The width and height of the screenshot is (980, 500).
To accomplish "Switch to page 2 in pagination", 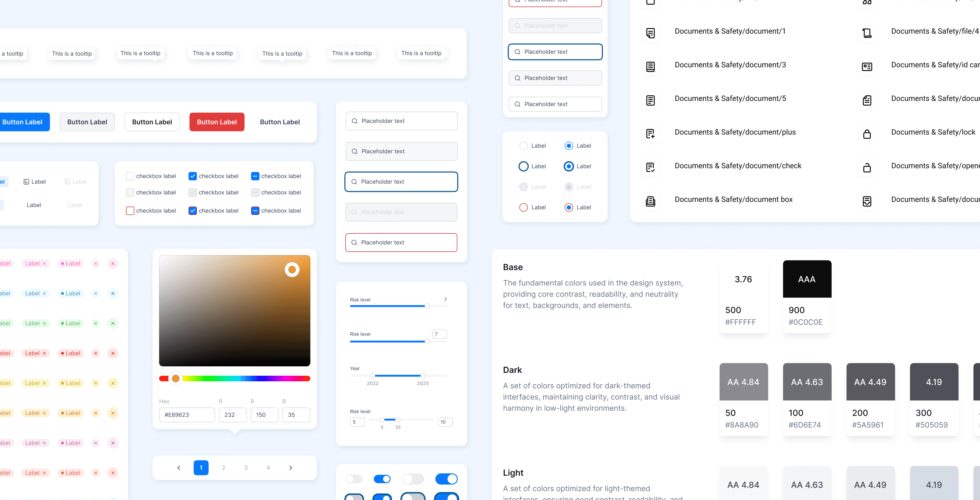I will [x=223, y=468].
